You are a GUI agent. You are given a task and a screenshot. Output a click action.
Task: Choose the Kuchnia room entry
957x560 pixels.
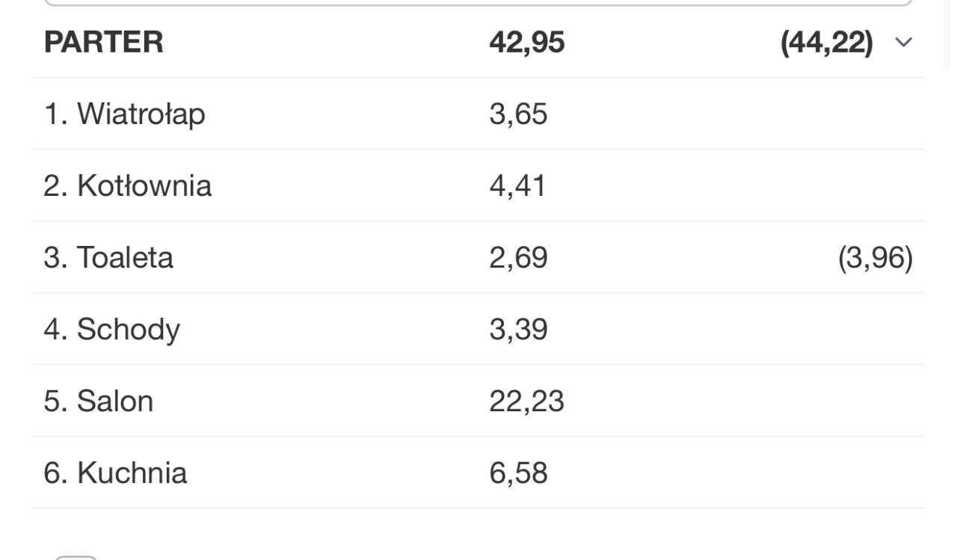(x=115, y=473)
